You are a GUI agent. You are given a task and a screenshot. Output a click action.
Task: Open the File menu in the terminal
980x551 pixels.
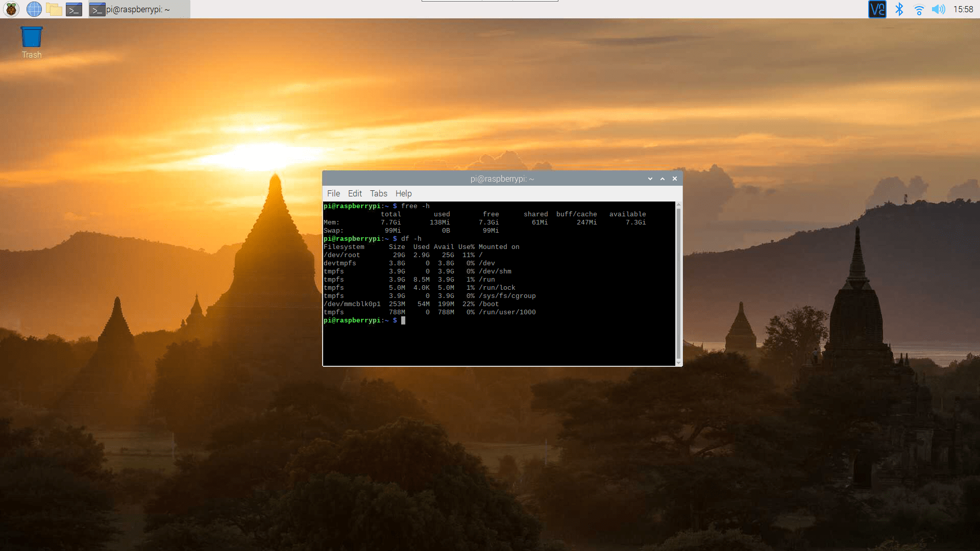(x=333, y=193)
